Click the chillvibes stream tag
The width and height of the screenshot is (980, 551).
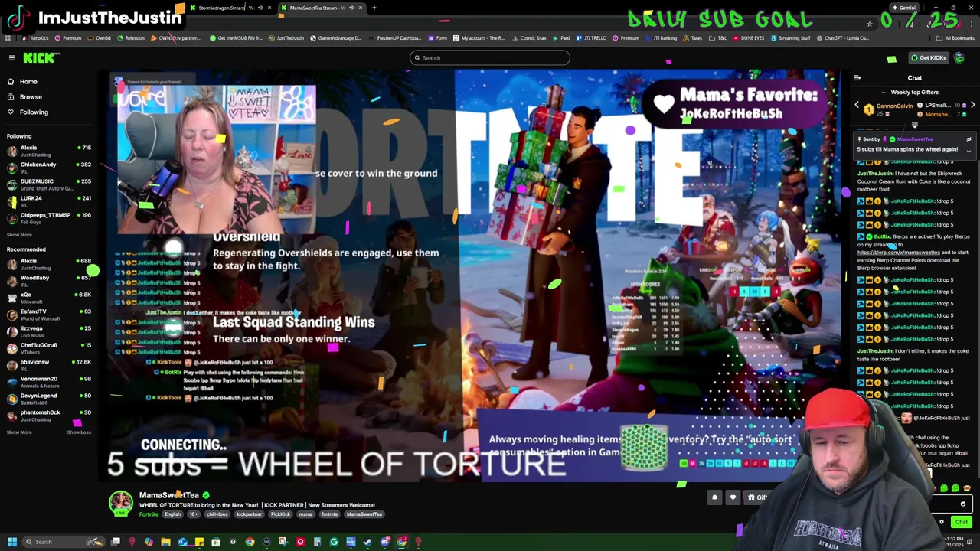(217, 514)
